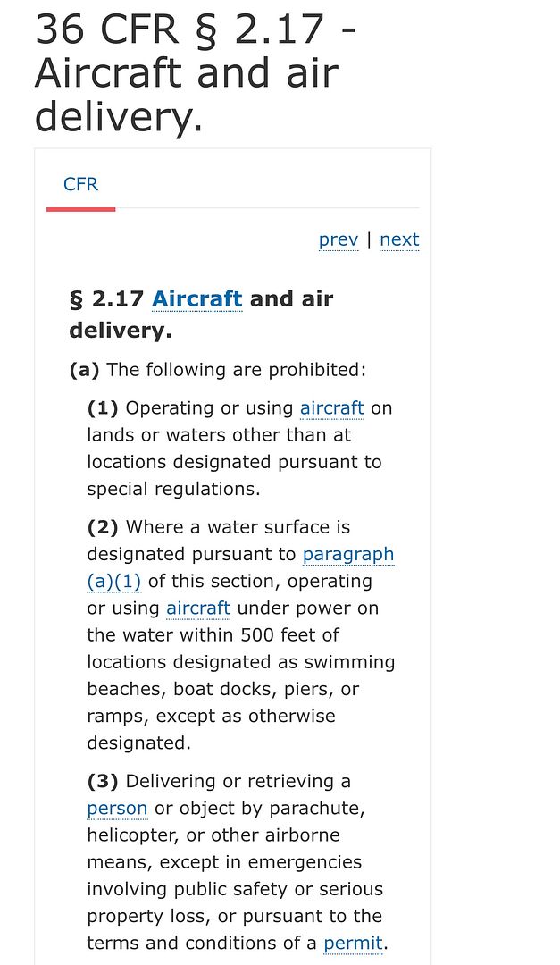Image resolution: width=560 pixels, height=965 pixels.
Task: Click the bold '§ 2.17' section number
Action: click(106, 298)
